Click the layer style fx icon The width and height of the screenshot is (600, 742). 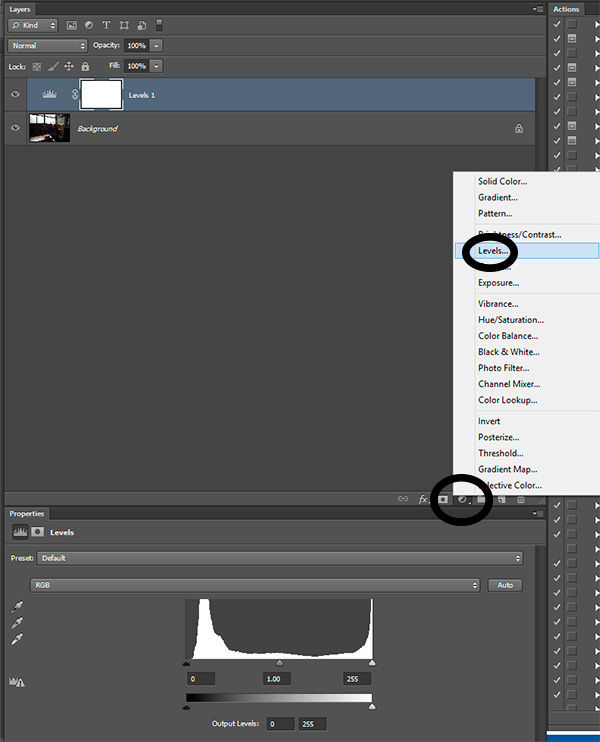click(423, 498)
